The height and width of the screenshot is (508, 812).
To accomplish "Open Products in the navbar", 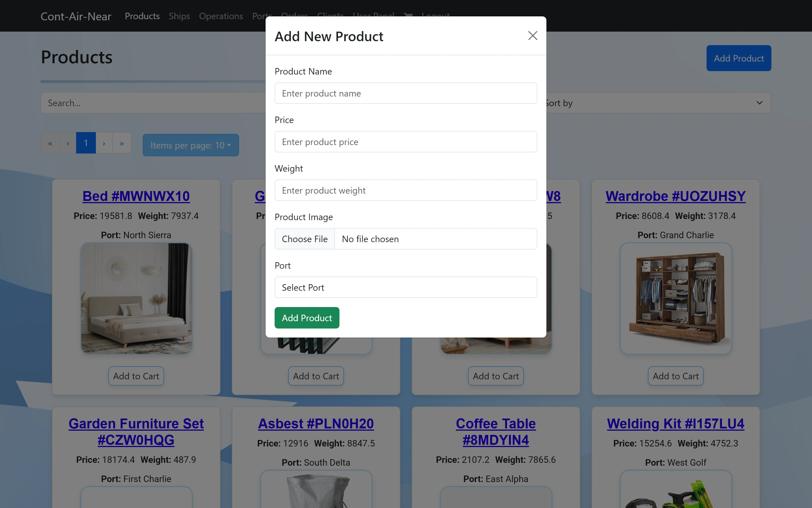I will click(142, 16).
